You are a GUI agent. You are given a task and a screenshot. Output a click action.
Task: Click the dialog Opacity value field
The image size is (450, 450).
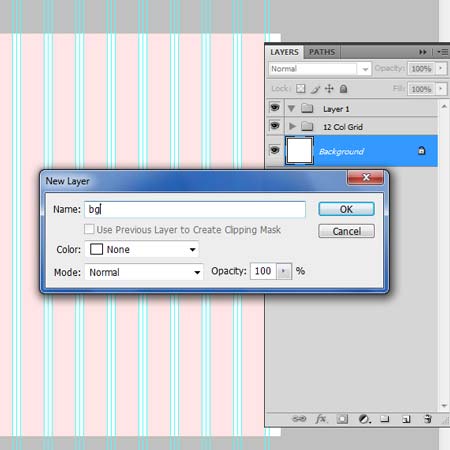(x=263, y=271)
